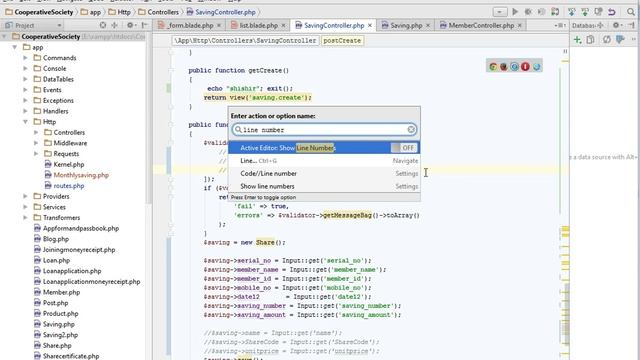Open Loanapplication.php in project tree
The width and height of the screenshot is (640, 360).
(x=72, y=271)
